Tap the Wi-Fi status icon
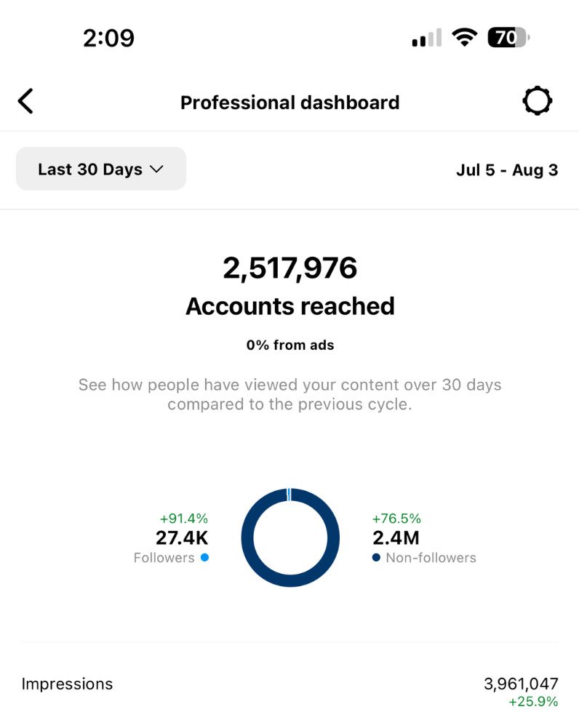This screenshot has width=579, height=728. click(x=463, y=38)
